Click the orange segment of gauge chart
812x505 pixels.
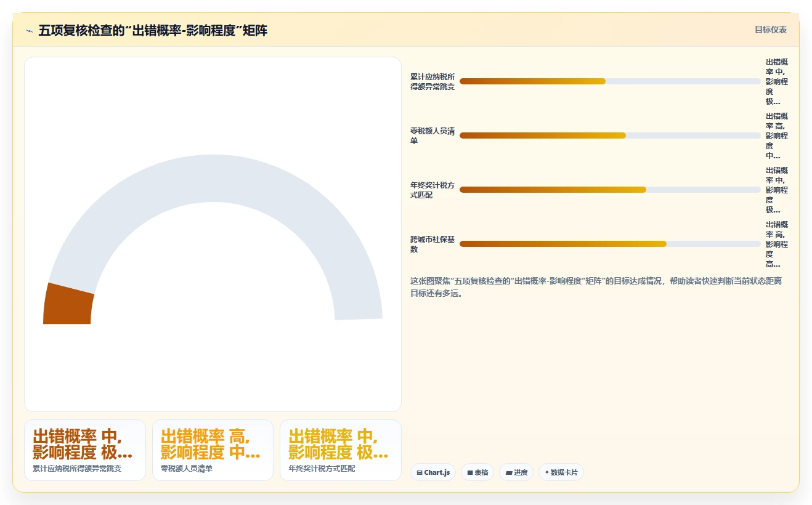tap(68, 304)
